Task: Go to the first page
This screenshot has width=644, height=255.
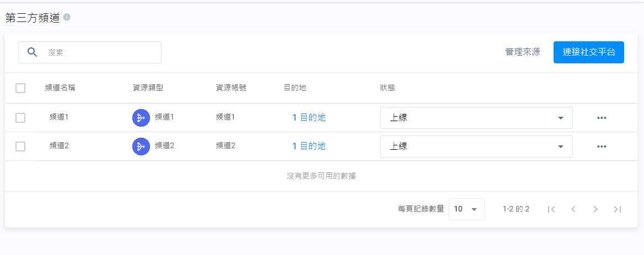Action: pos(551,209)
